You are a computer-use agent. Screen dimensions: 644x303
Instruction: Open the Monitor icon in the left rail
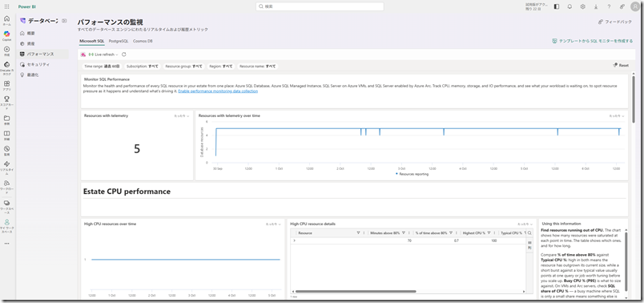[6, 150]
